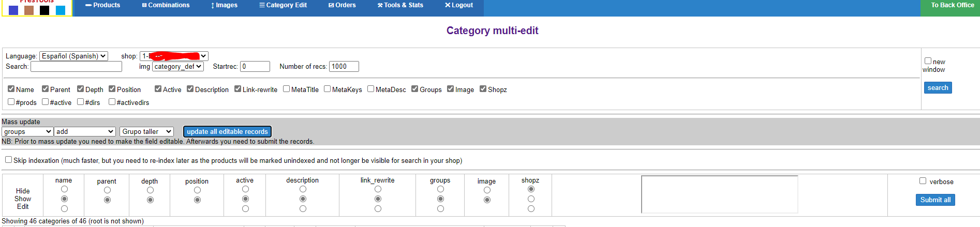Image resolution: width=980 pixels, height=227 pixels.
Task: Select Hide radio for name column
Action: click(x=64, y=189)
